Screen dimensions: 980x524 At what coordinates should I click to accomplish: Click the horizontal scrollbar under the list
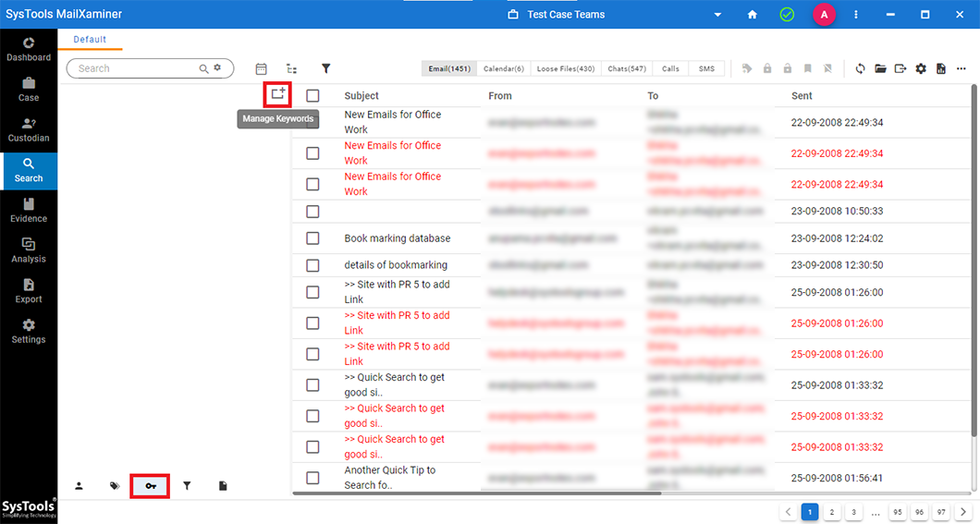click(x=477, y=494)
